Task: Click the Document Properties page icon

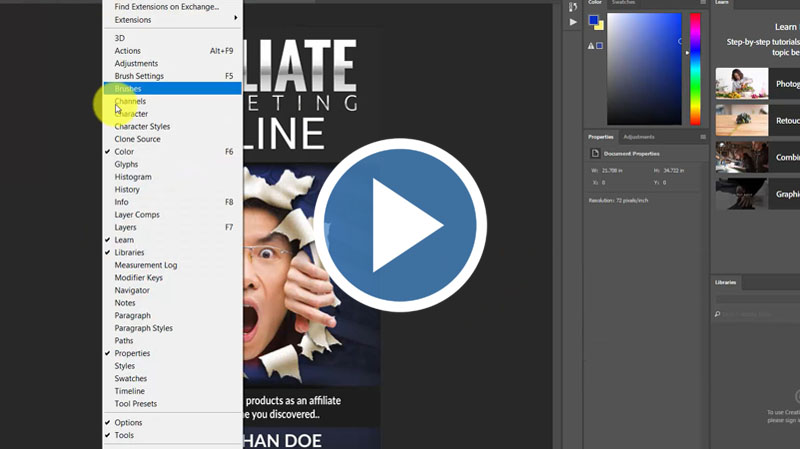Action: (596, 153)
